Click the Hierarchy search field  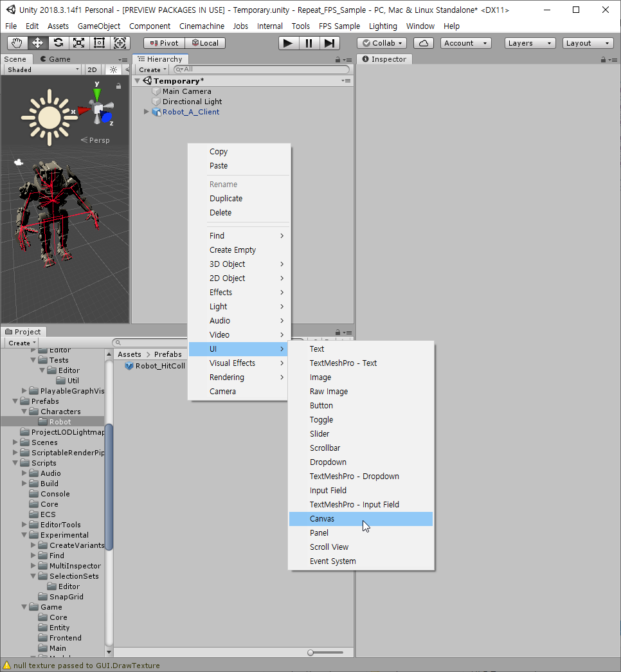(x=262, y=69)
